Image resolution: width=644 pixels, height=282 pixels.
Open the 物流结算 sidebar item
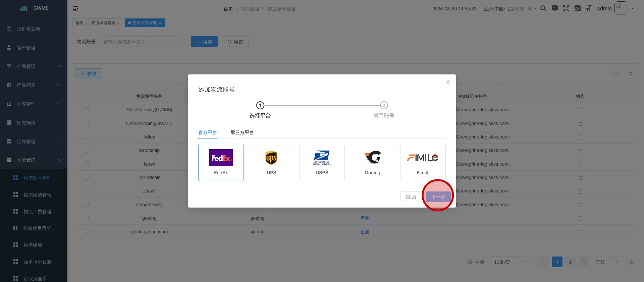34,245
